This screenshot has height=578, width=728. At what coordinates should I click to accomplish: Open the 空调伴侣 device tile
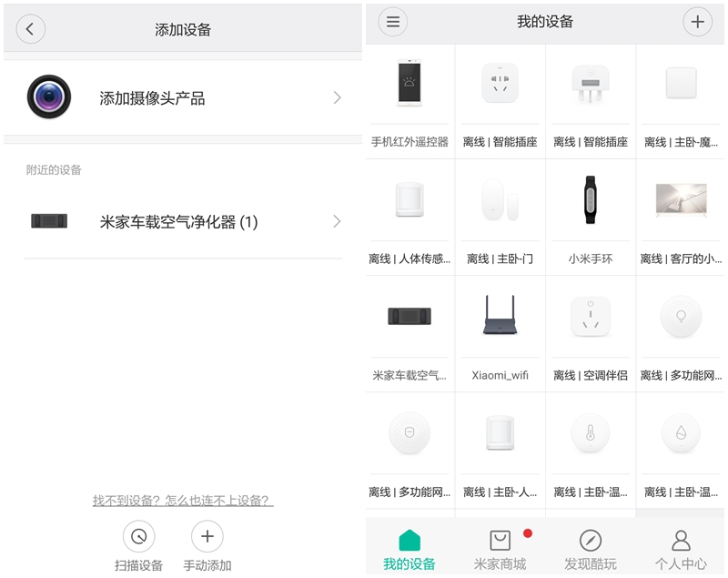pyautogui.click(x=591, y=333)
